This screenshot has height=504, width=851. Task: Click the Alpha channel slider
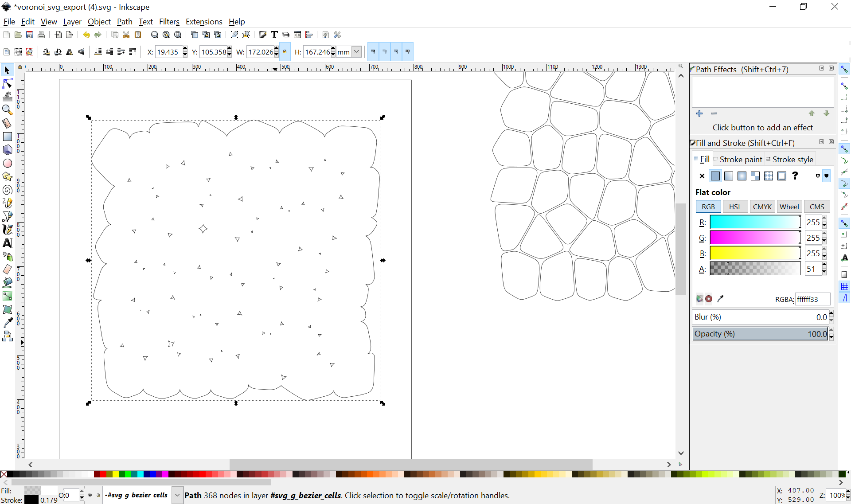point(755,269)
